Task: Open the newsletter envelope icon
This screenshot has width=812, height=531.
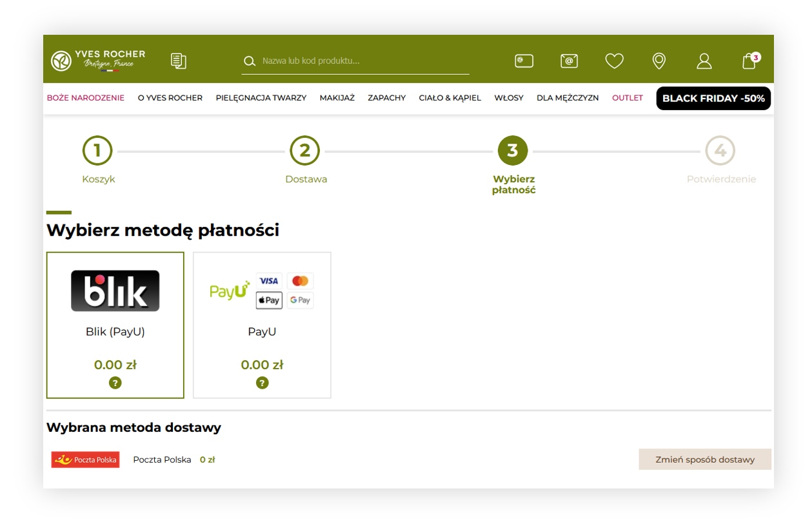Action: point(569,61)
